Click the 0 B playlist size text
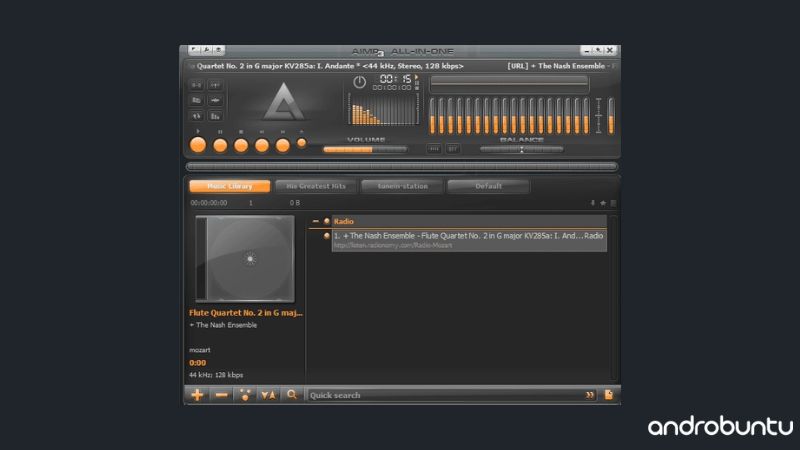The height and width of the screenshot is (450, 800). (x=295, y=203)
